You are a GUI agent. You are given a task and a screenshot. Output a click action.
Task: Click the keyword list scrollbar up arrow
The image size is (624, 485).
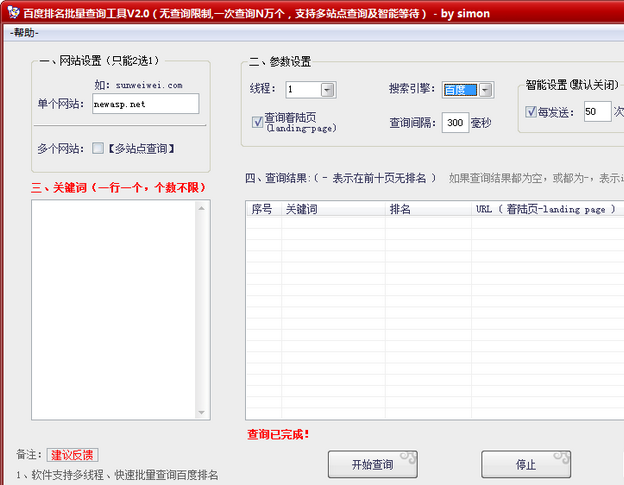pyautogui.click(x=203, y=208)
